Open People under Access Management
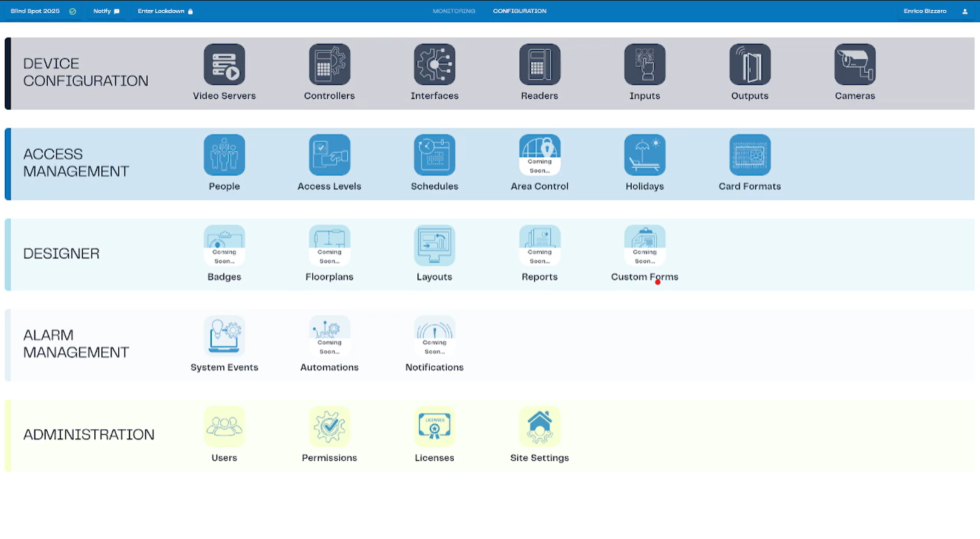The width and height of the screenshot is (980, 539). 224,154
